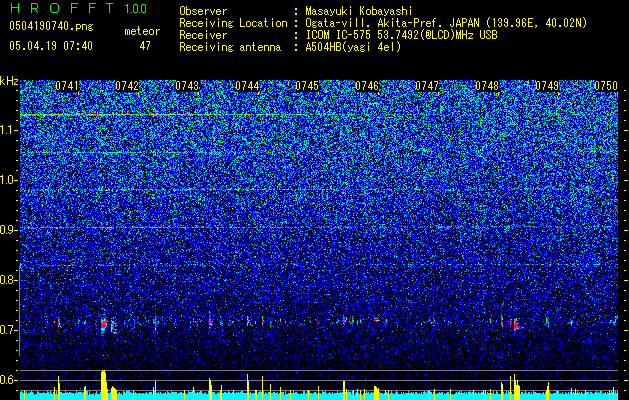Click the Receiving antenna label
The image size is (629, 400).
click(230, 47)
